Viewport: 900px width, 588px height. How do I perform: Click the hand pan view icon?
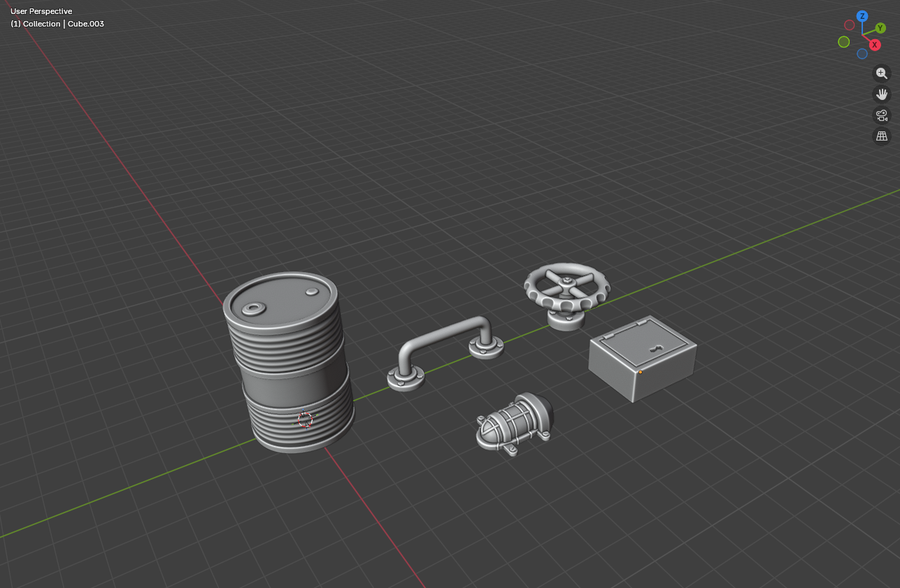(882, 94)
